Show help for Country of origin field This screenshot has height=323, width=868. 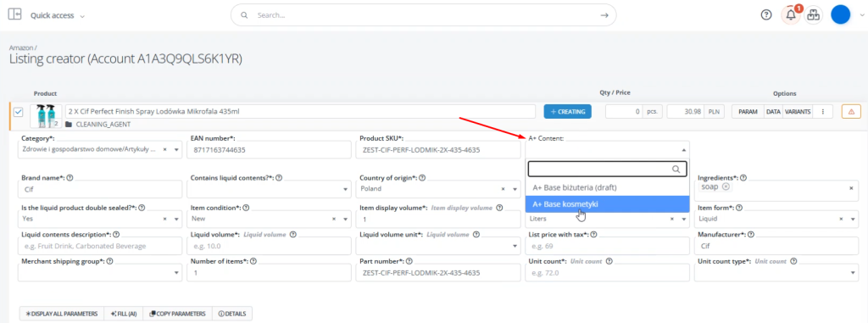tap(422, 178)
